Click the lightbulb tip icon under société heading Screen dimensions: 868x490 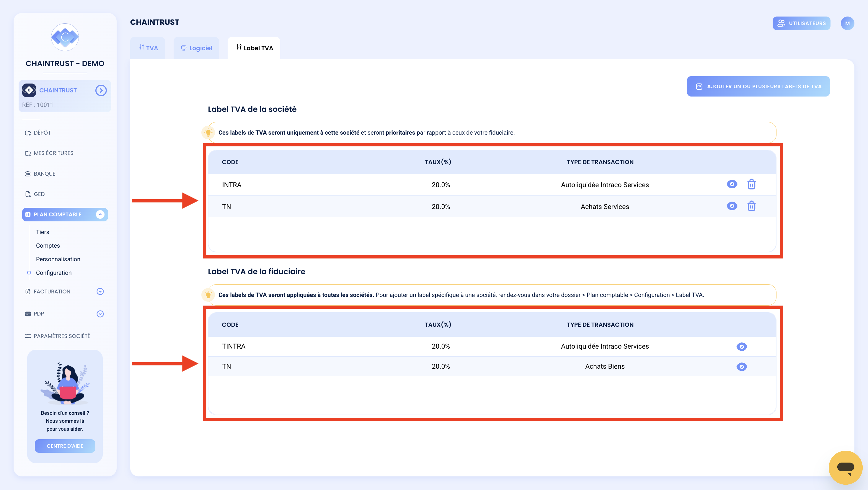pyautogui.click(x=208, y=133)
